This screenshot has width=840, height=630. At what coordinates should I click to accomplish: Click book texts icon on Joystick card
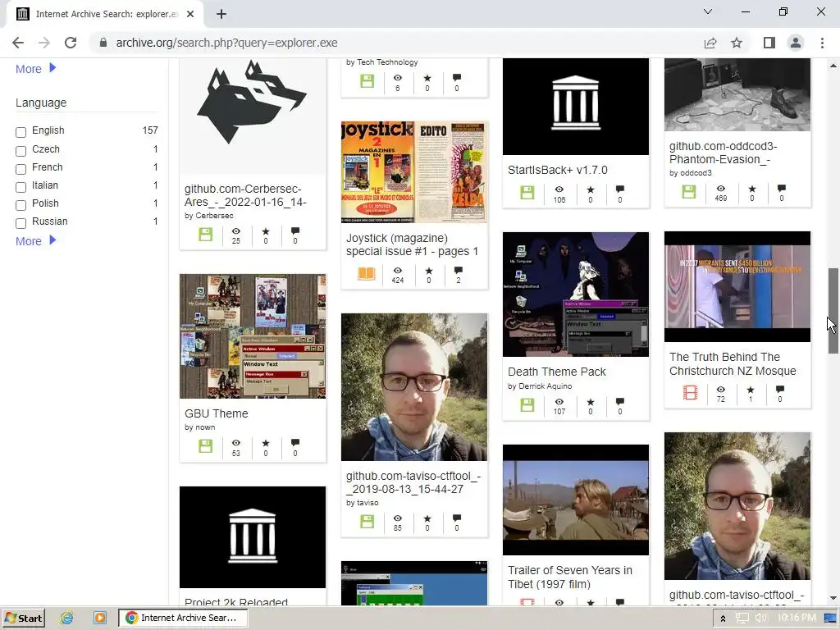point(367,274)
